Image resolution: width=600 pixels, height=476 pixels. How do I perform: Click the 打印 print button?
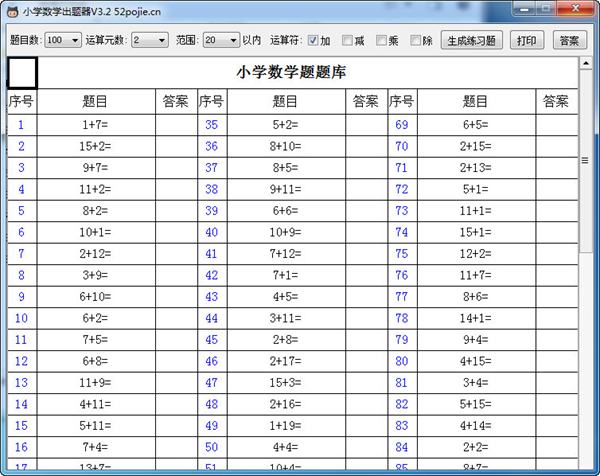tap(527, 40)
